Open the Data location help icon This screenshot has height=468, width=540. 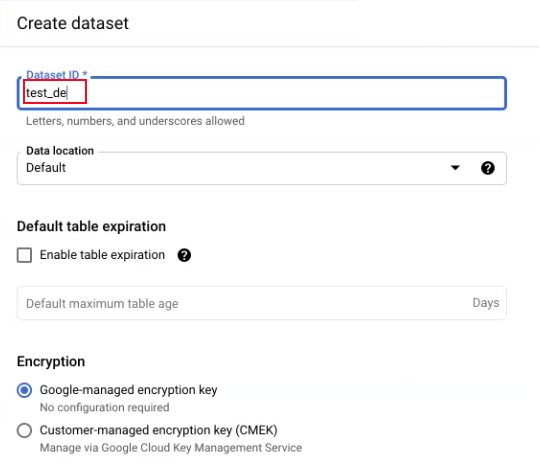click(488, 168)
